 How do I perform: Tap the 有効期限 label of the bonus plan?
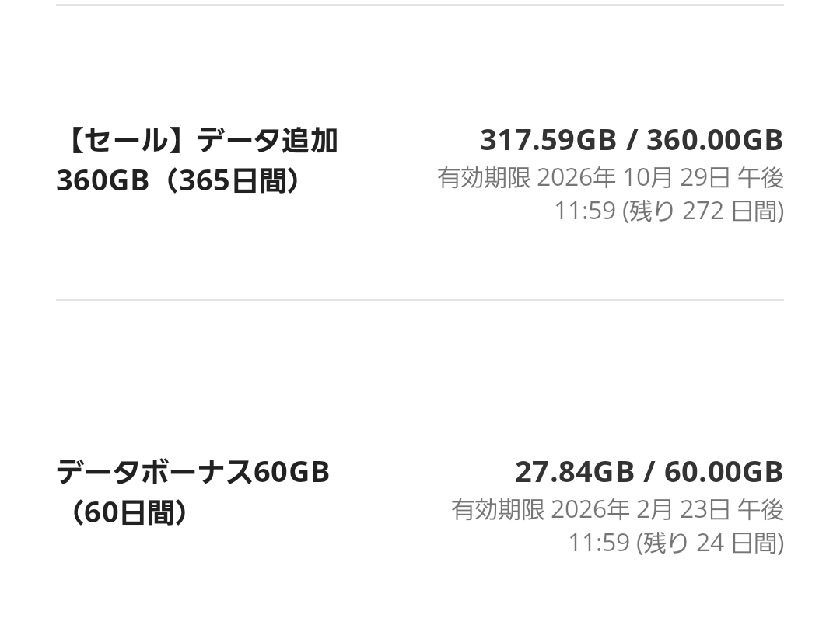click(497, 510)
